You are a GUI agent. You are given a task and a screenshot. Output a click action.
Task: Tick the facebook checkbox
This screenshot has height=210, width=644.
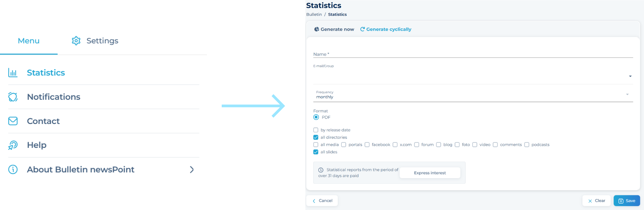(x=367, y=145)
